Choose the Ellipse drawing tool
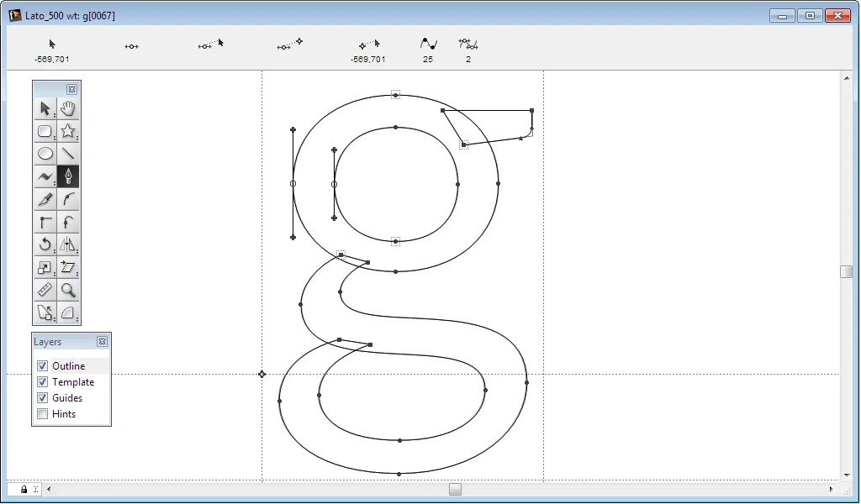 tap(45, 153)
